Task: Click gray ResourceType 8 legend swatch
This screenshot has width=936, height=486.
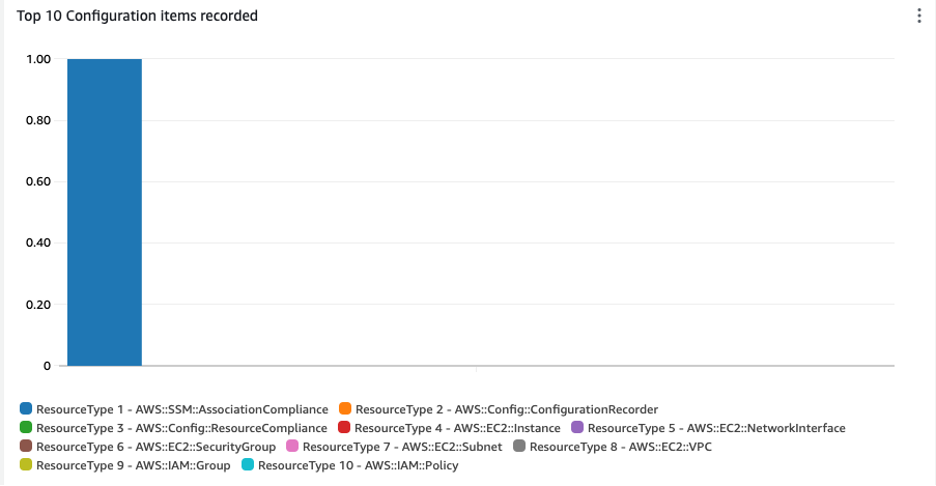Action: tap(519, 446)
